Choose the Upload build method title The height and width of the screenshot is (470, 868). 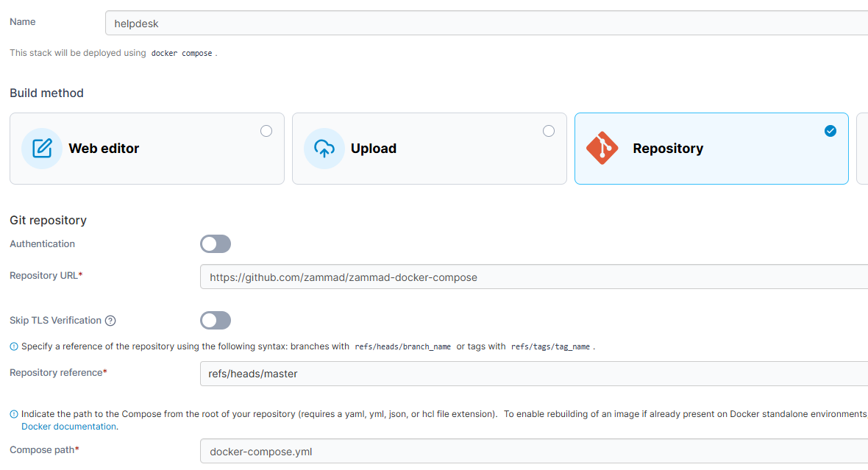pos(374,149)
